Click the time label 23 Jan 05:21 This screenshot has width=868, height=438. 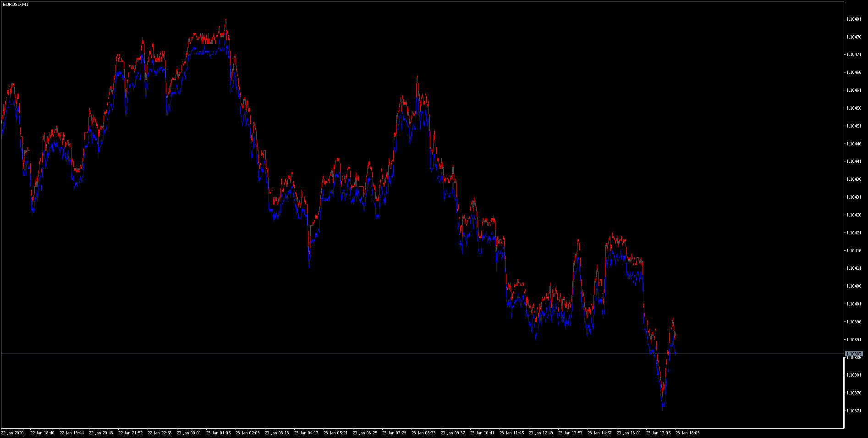pos(335,433)
